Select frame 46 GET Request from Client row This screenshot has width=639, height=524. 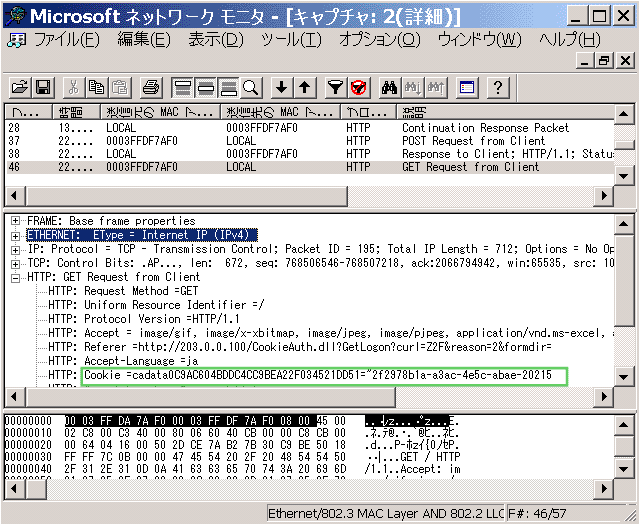[310, 167]
